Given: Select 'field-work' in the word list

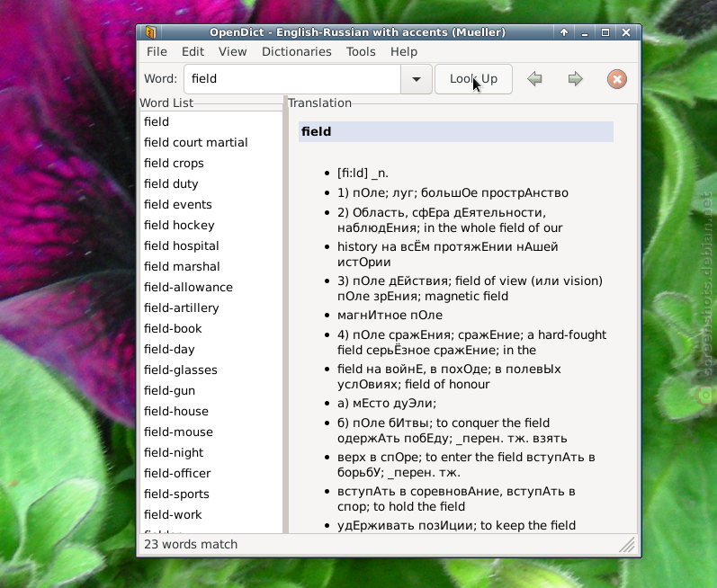Looking at the screenshot, I should 211,515.
